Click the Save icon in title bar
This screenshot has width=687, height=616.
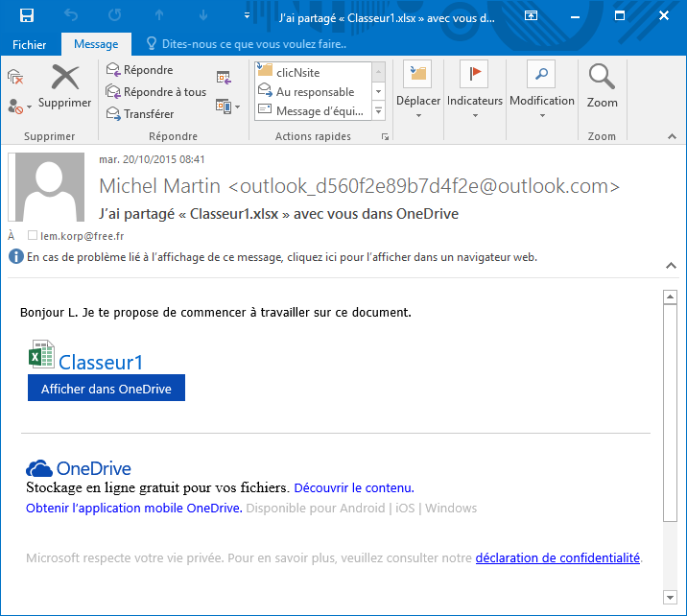click(27, 15)
